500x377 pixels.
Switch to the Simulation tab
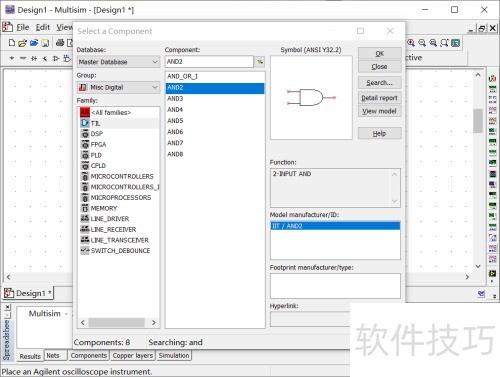point(174,356)
